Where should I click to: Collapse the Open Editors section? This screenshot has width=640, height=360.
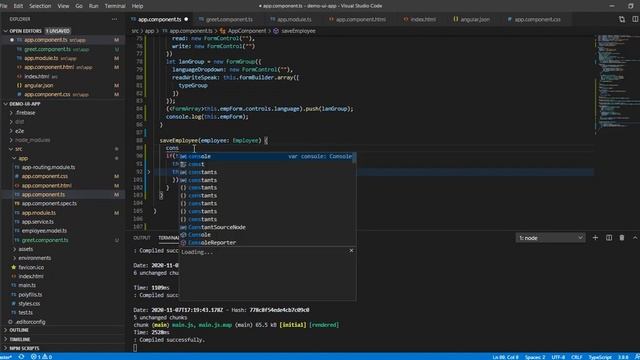(x=6, y=31)
